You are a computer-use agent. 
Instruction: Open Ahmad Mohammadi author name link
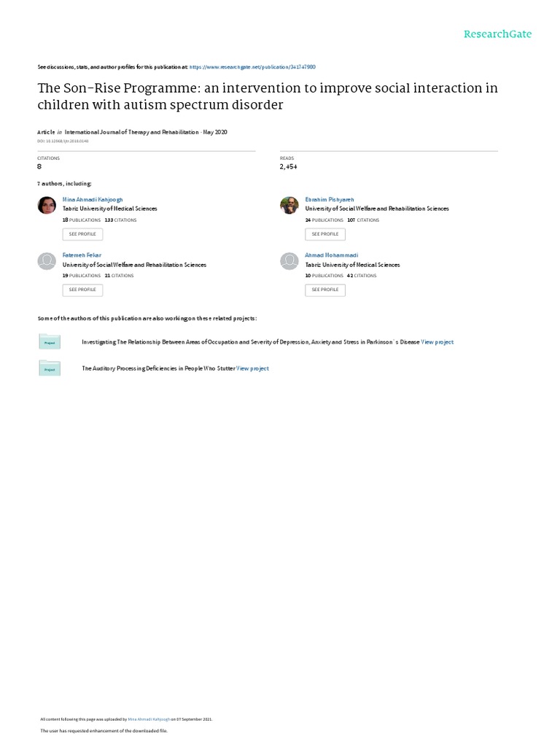(331, 255)
